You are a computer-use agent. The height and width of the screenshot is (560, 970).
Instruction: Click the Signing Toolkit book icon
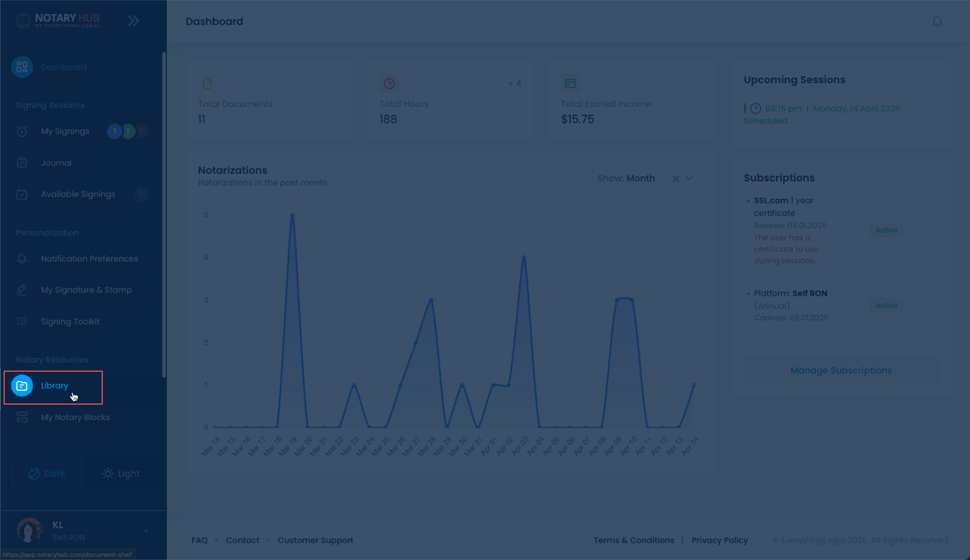(x=22, y=321)
